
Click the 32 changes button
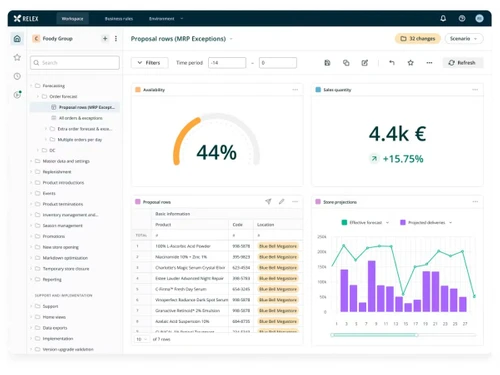(x=418, y=39)
